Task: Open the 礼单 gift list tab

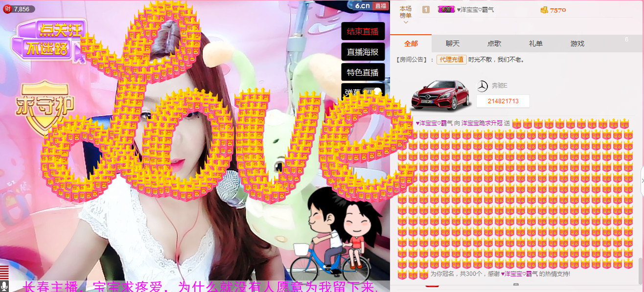Action: 536,44
